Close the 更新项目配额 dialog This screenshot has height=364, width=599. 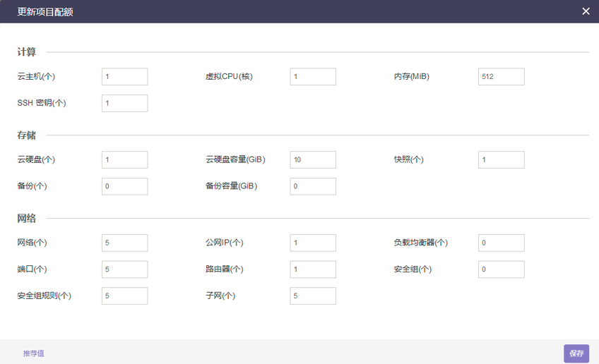point(585,11)
